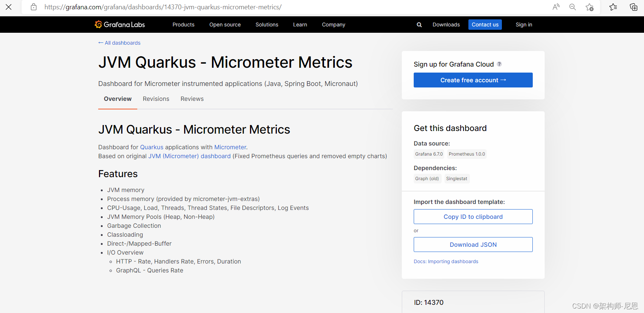Click the browser address bar URL

[163, 7]
